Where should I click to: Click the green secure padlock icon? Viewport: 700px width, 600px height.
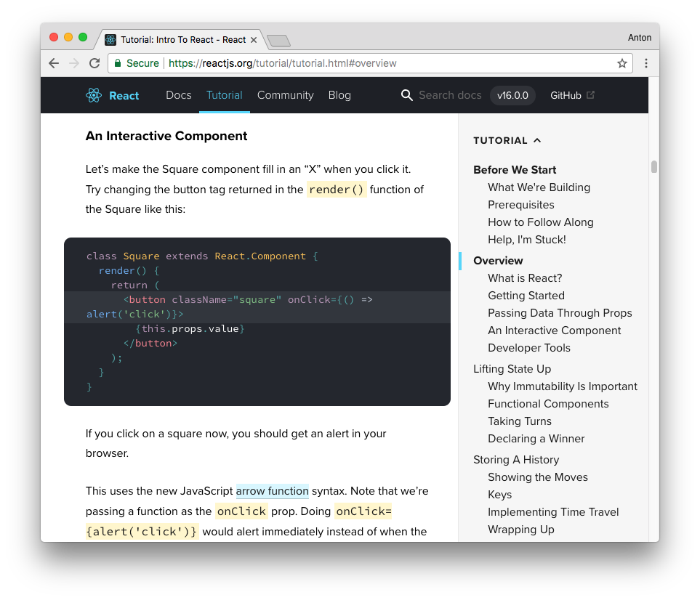click(118, 63)
